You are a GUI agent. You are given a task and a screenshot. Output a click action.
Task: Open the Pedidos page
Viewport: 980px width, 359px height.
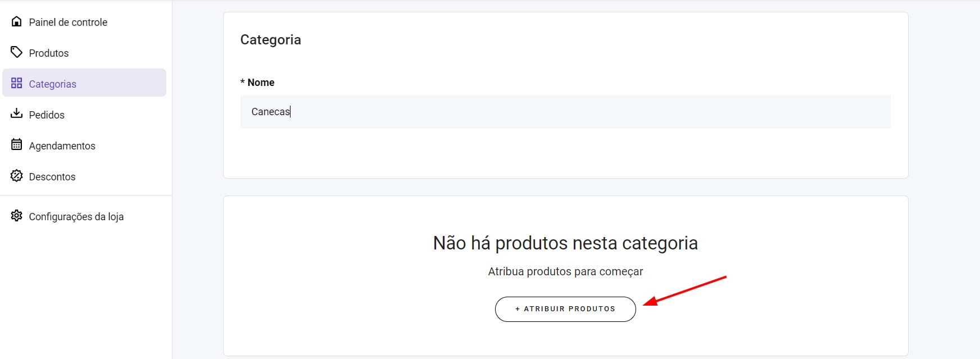point(47,115)
